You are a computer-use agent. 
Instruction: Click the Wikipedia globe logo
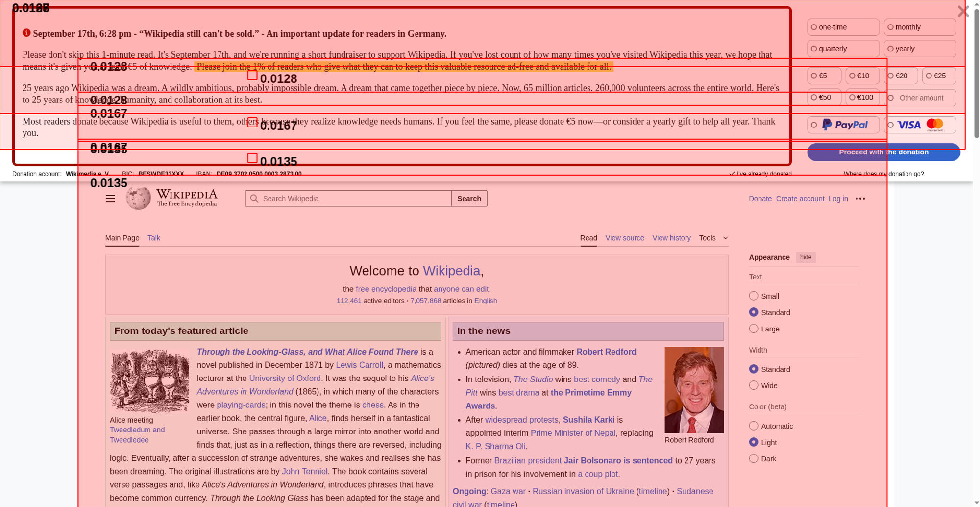[x=139, y=198]
